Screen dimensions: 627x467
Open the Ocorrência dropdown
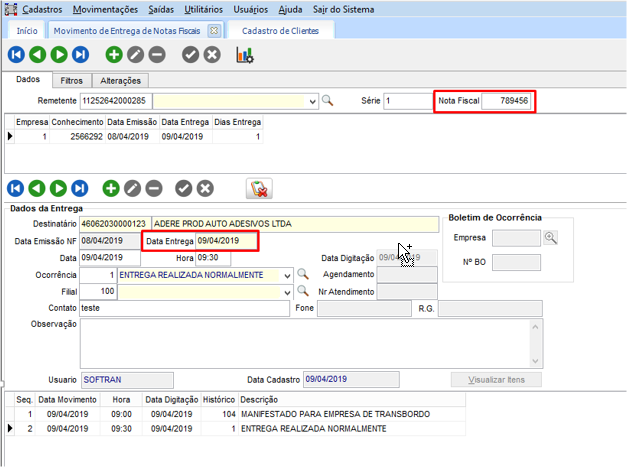pos(288,274)
